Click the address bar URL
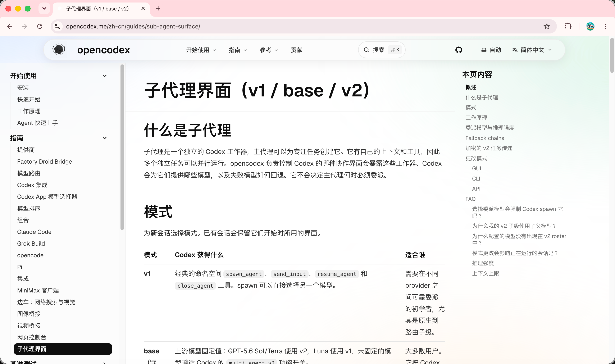615x364 pixels. click(133, 27)
